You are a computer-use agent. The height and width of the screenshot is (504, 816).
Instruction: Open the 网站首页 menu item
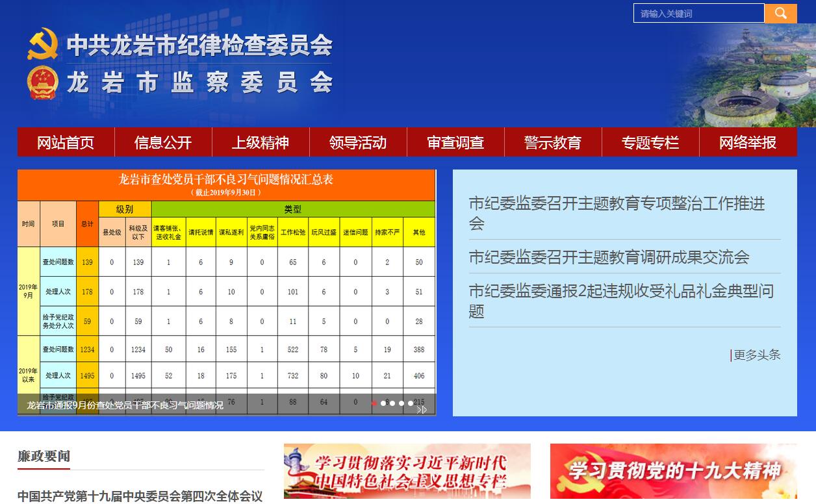(x=66, y=142)
